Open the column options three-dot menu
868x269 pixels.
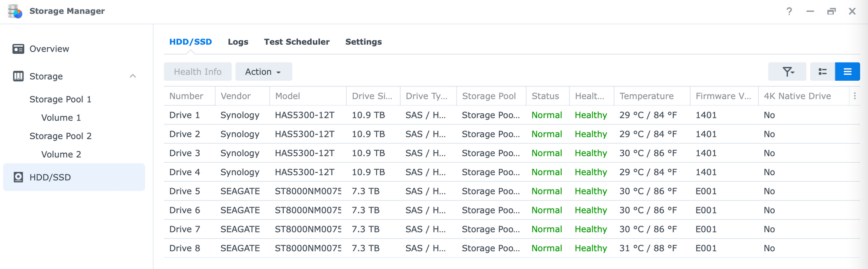pos(855,96)
